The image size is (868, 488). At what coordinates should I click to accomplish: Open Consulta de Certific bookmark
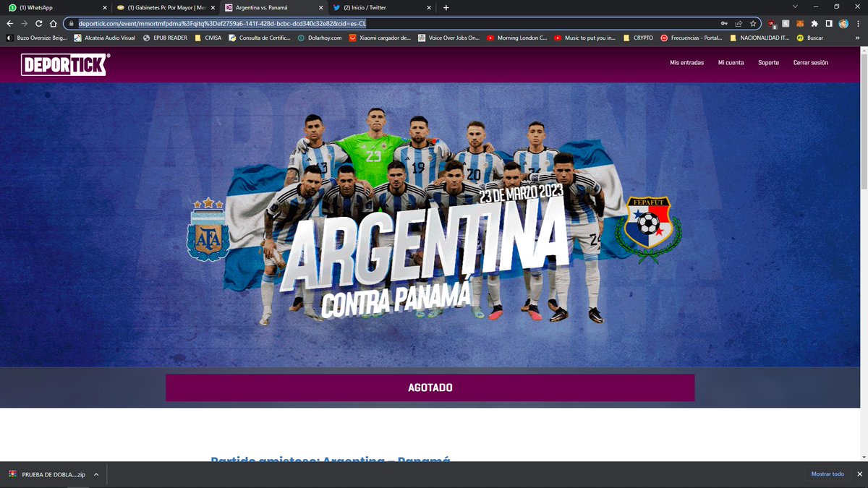coord(260,38)
